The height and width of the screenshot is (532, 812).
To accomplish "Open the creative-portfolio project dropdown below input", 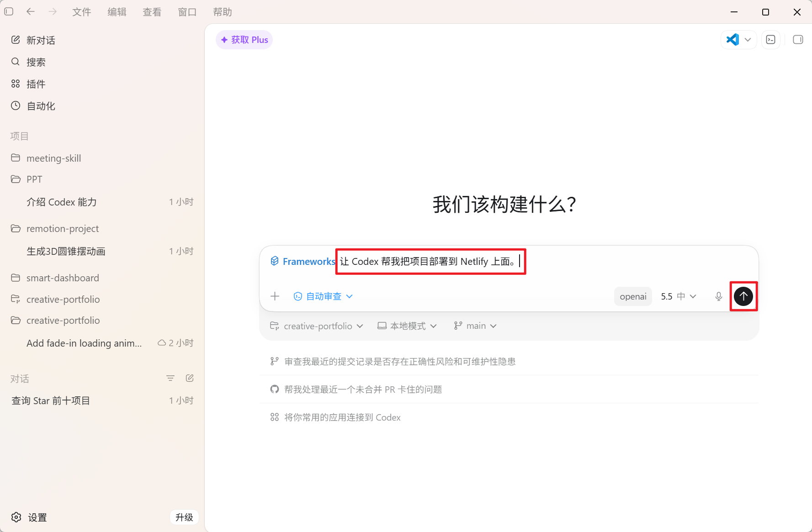I will (317, 326).
